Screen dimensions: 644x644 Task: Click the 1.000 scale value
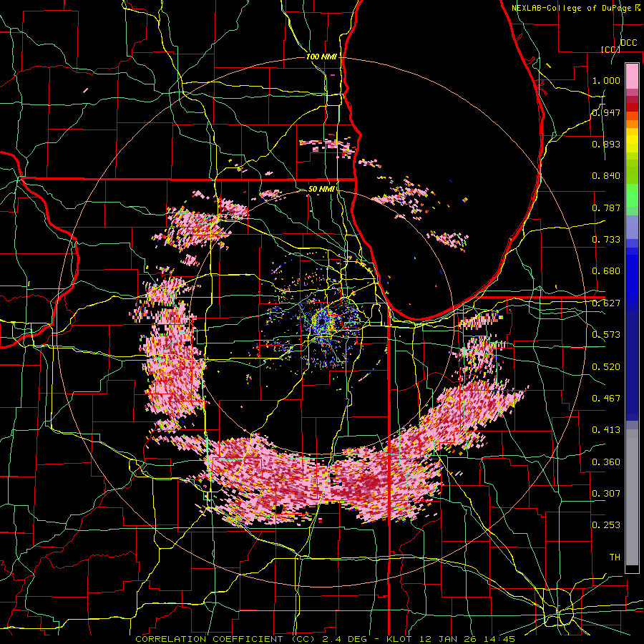click(x=606, y=80)
